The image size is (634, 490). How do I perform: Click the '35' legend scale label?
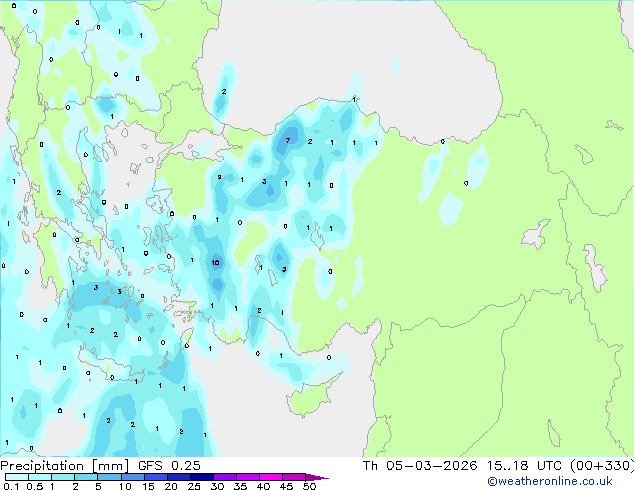coord(240,486)
